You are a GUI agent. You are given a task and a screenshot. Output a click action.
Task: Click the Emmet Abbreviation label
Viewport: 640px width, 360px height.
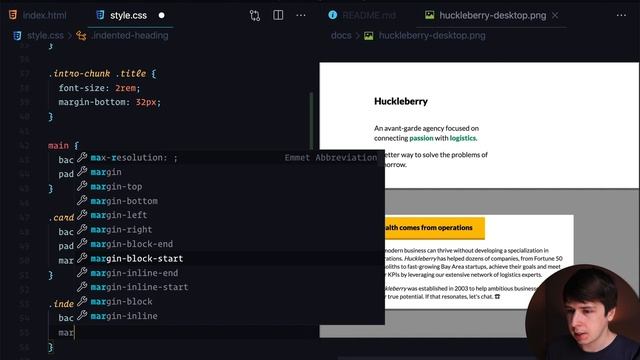click(331, 158)
